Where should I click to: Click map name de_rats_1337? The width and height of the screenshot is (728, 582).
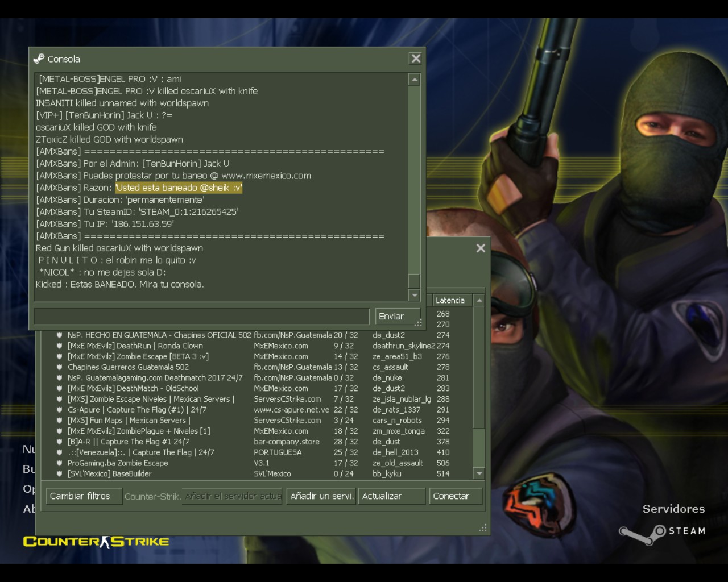click(396, 410)
